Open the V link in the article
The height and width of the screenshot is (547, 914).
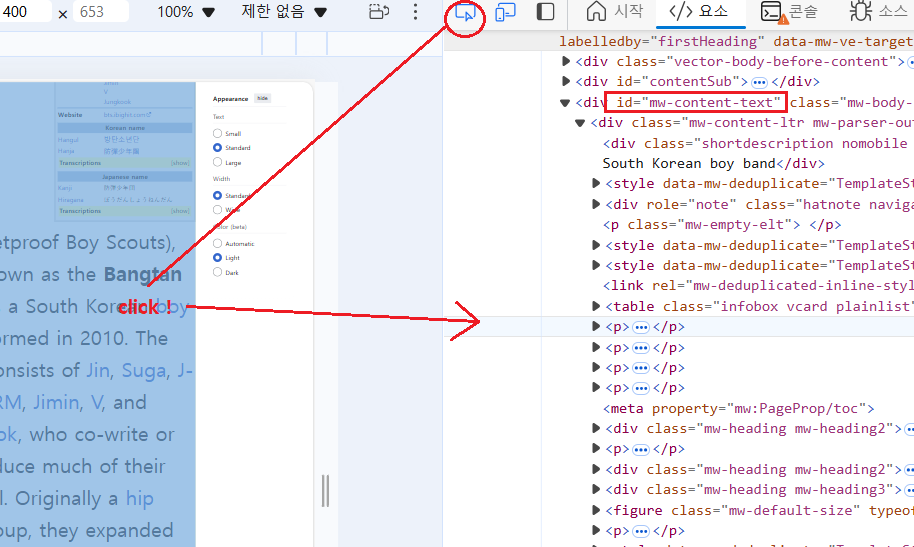click(96, 402)
